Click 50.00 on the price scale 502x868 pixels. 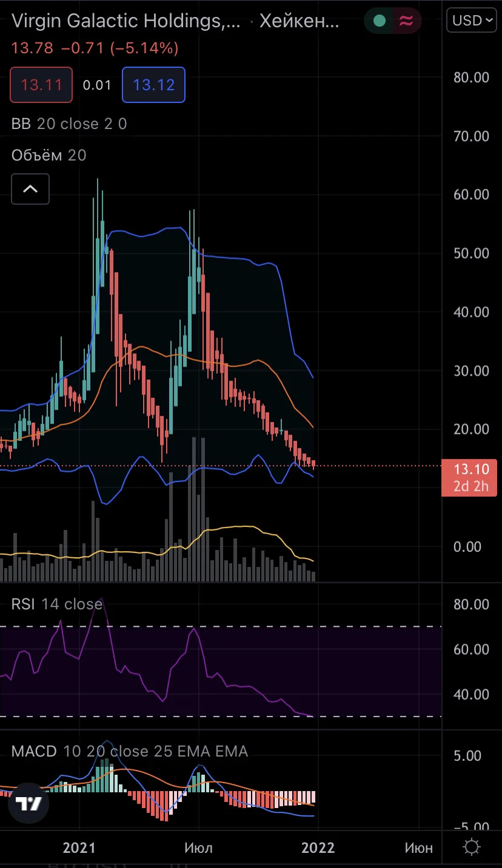[471, 253]
